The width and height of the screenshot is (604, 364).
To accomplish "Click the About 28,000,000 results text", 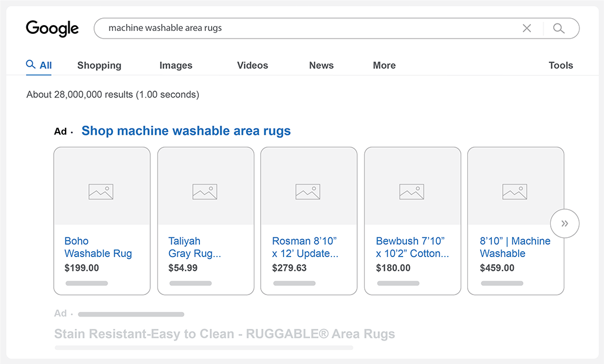I will 113,95.
